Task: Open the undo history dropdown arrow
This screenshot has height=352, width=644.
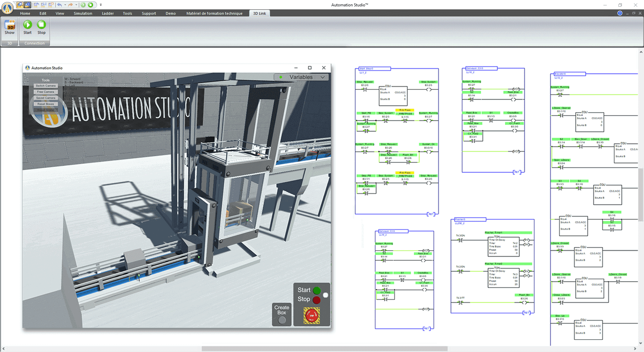Action: (65, 5)
